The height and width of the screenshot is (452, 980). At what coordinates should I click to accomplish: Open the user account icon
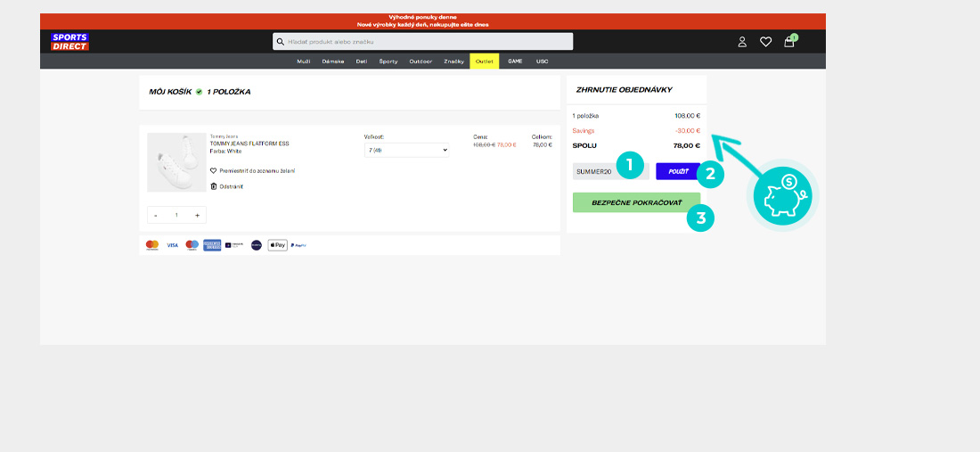[742, 42]
